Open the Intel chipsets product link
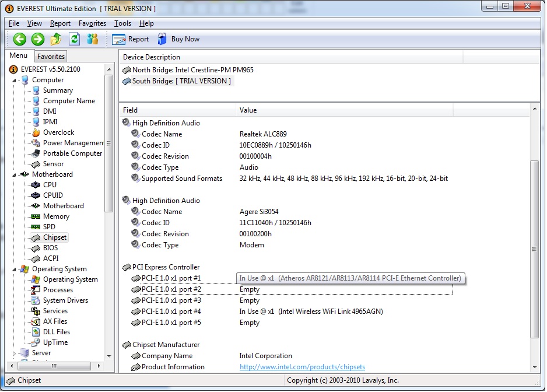547x392 pixels. (302, 367)
